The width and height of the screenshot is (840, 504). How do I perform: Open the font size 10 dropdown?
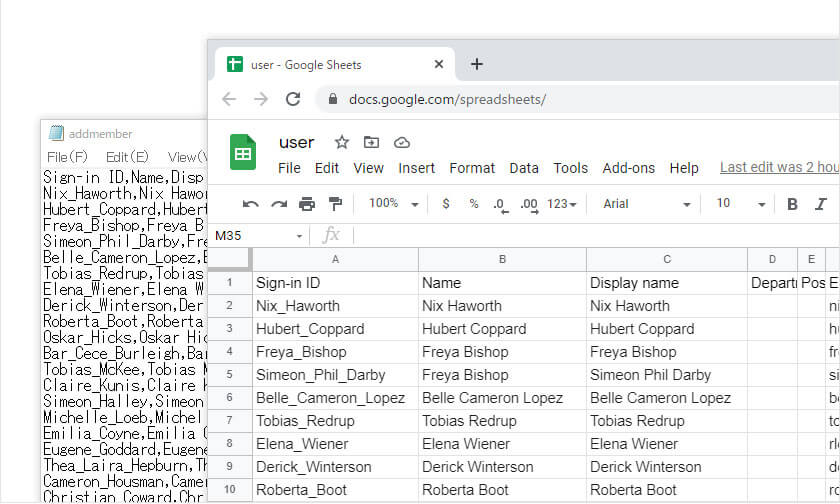coord(740,204)
